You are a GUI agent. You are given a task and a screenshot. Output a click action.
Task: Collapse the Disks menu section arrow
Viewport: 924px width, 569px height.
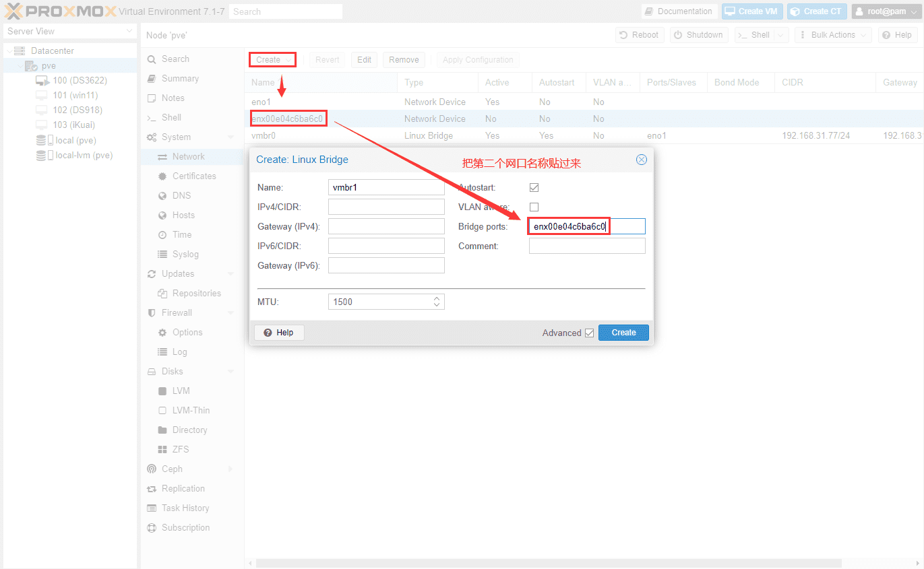pos(230,372)
